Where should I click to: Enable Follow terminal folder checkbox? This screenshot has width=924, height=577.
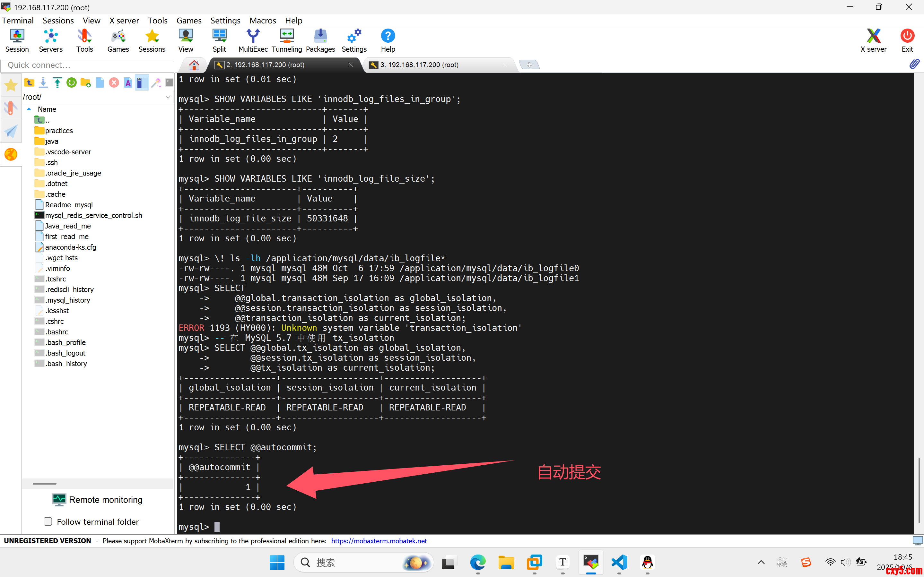pos(48,522)
